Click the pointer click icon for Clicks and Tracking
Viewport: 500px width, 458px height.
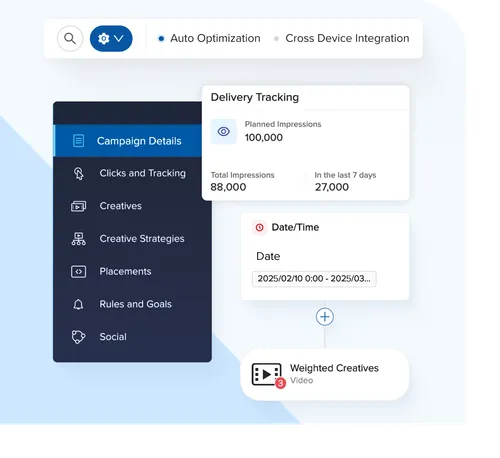pyautogui.click(x=78, y=174)
